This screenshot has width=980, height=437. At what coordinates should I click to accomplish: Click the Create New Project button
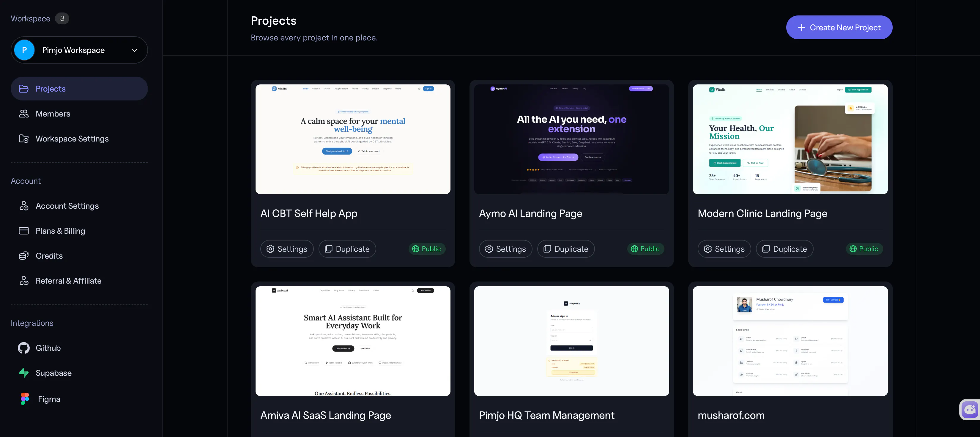[x=839, y=27]
